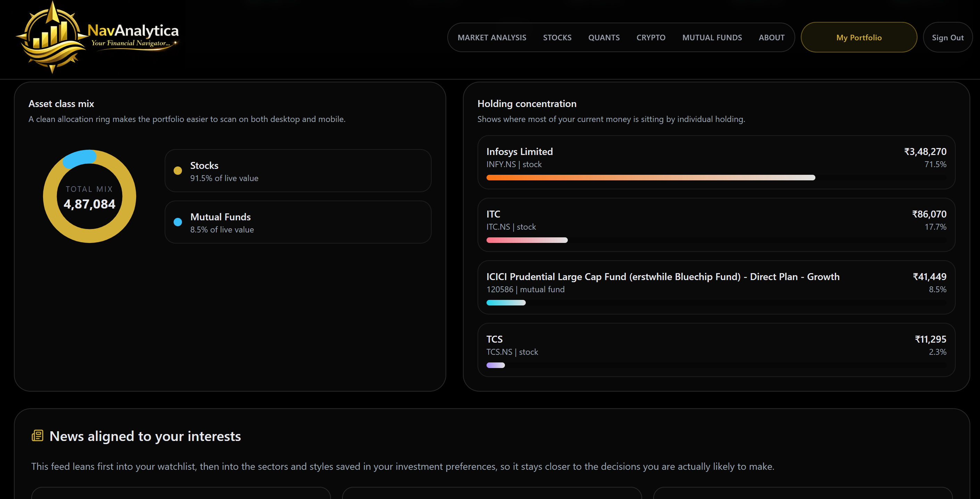Click the yellow dot beside Stocks
The height and width of the screenshot is (499, 980).
pos(178,171)
